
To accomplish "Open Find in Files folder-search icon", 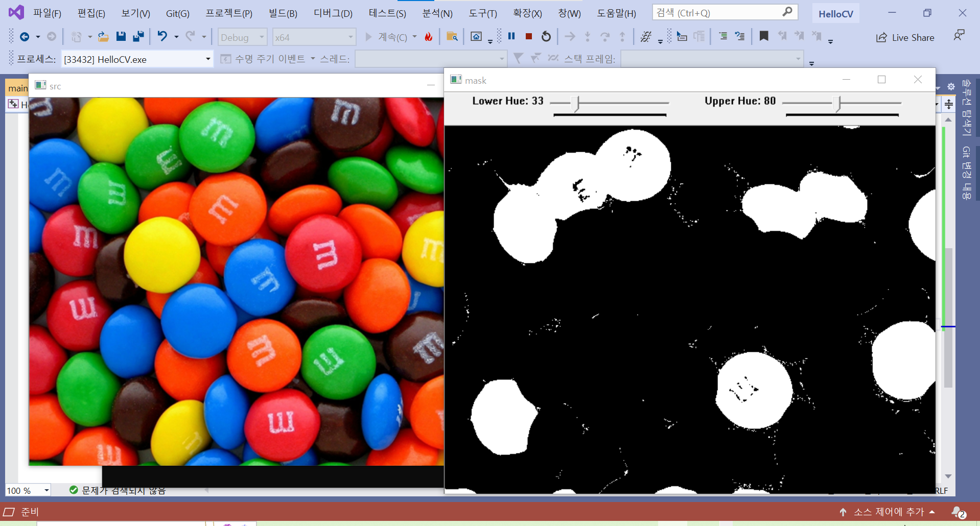I will pyautogui.click(x=452, y=37).
